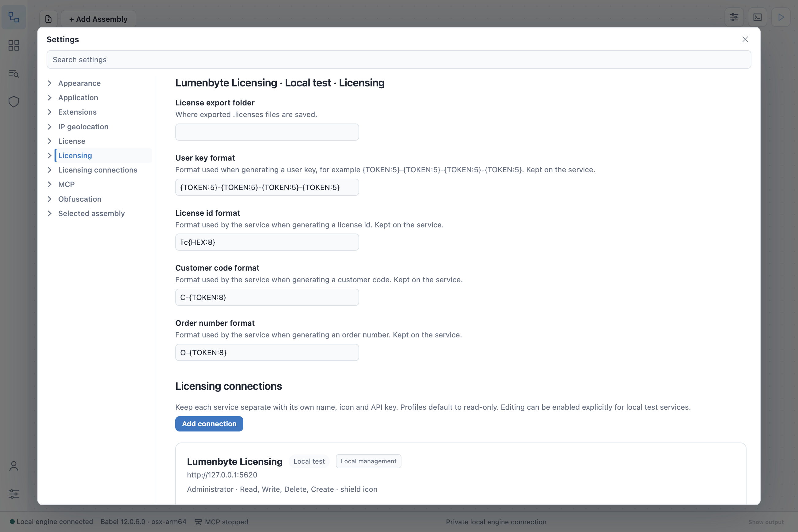Expand the License chevron
This screenshot has width=798, height=532.
click(50, 141)
